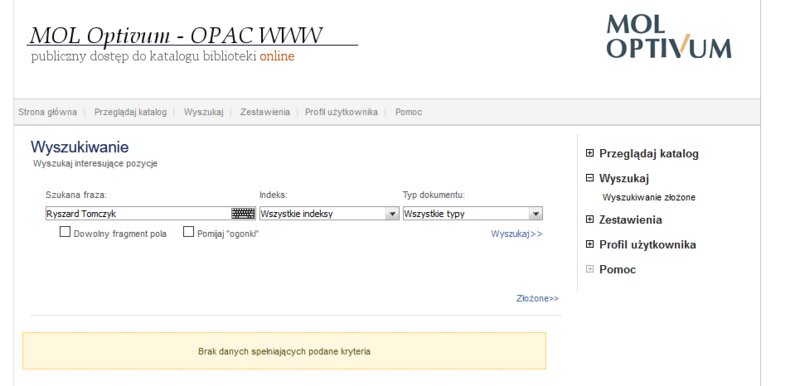The image size is (800, 386).
Task: Open the Złożone>> advanced search link
Action: click(537, 298)
